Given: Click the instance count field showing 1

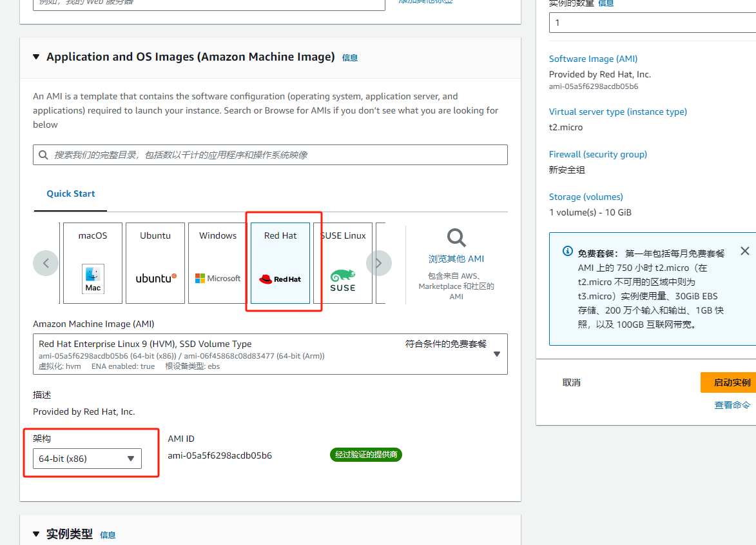Looking at the screenshot, I should (652, 23).
